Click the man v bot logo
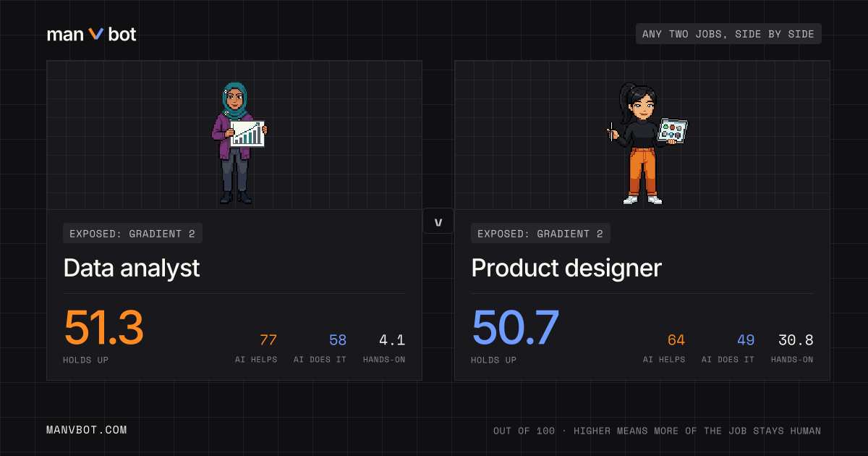This screenshot has height=456, width=868. coord(91,34)
